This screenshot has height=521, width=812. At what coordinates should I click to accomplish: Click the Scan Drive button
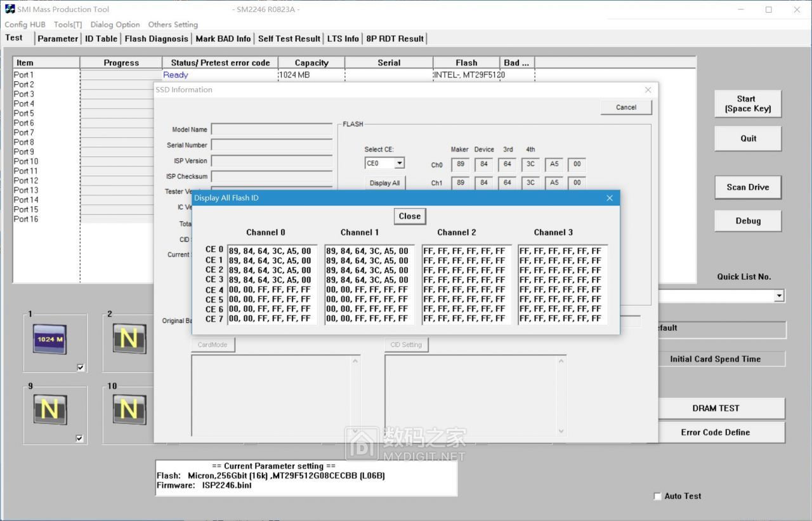[748, 187]
